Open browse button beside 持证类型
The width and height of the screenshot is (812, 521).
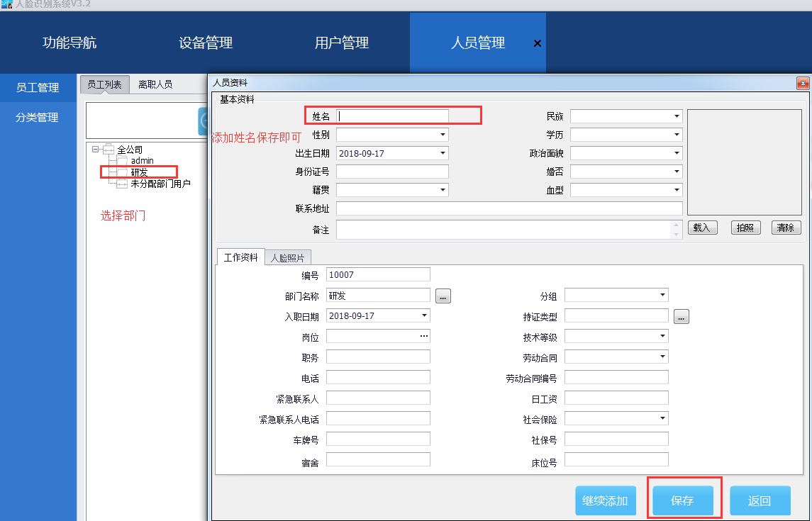(x=682, y=317)
